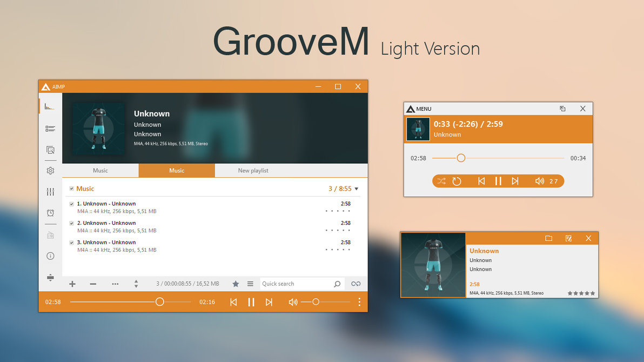Toggle checkbox for track 3 Unknown
Viewport: 644px width, 362px height.
click(x=71, y=243)
